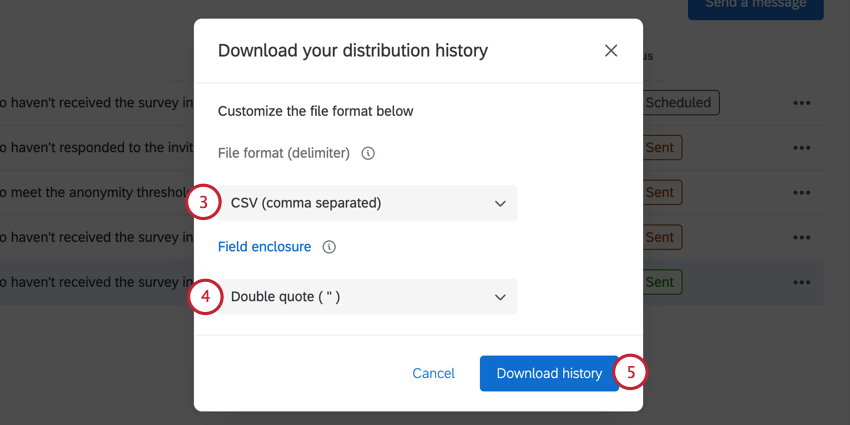Click the Field enclosure link

264,247
